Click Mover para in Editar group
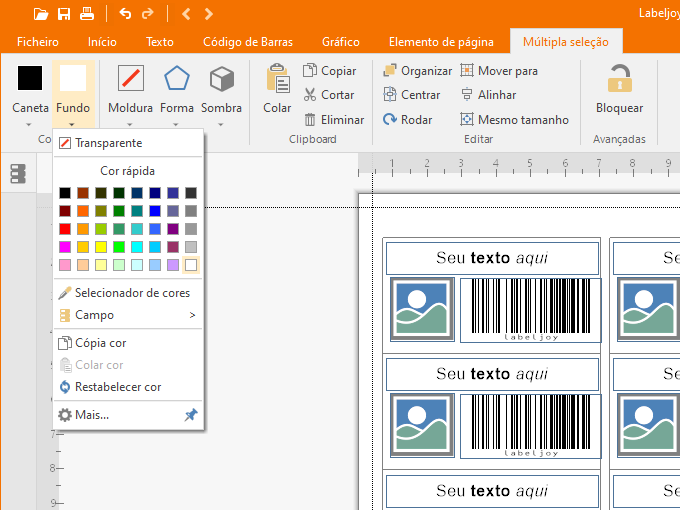The image size is (680, 510). (499, 71)
